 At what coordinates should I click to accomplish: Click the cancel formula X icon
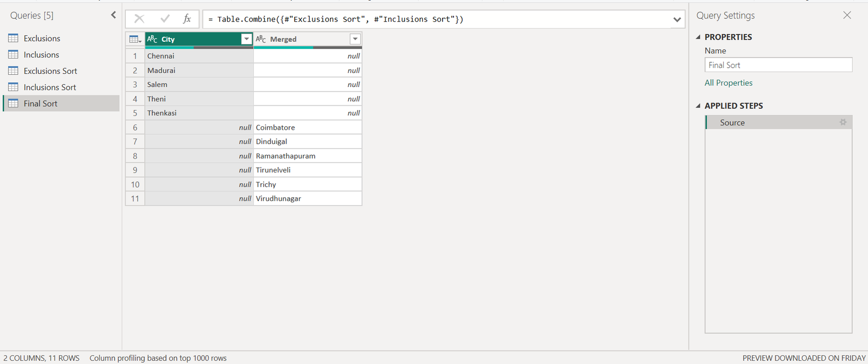tap(139, 19)
